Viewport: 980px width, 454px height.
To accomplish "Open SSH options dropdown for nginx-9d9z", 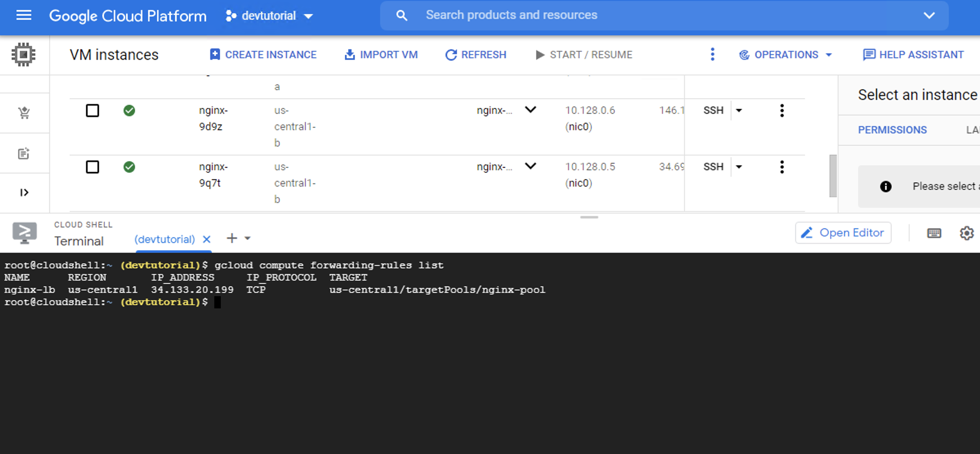I will pyautogui.click(x=739, y=110).
